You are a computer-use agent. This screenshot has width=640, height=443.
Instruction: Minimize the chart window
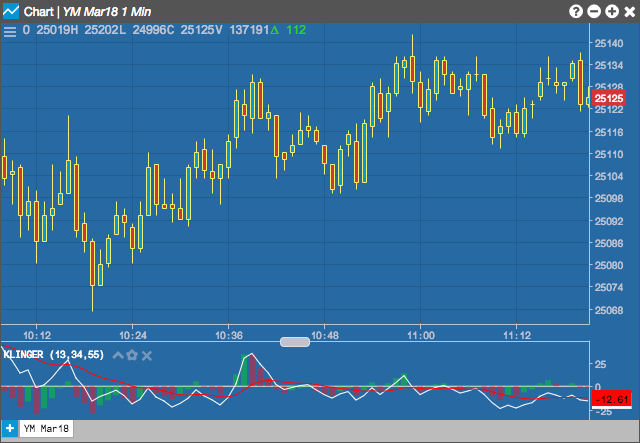pos(594,11)
